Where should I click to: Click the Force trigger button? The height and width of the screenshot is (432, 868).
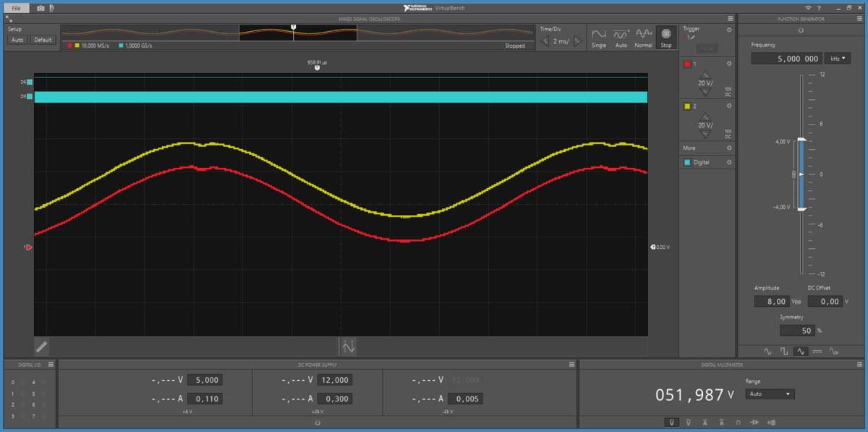(707, 48)
